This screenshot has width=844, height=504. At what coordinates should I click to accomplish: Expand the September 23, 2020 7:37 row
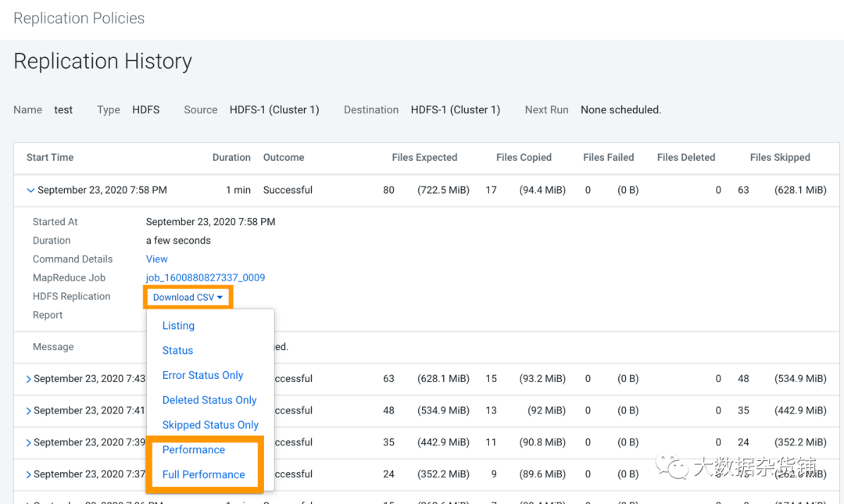pyautogui.click(x=29, y=475)
